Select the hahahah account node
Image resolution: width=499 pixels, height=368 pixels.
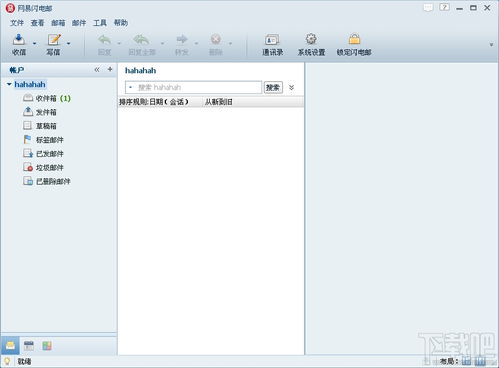[30, 84]
